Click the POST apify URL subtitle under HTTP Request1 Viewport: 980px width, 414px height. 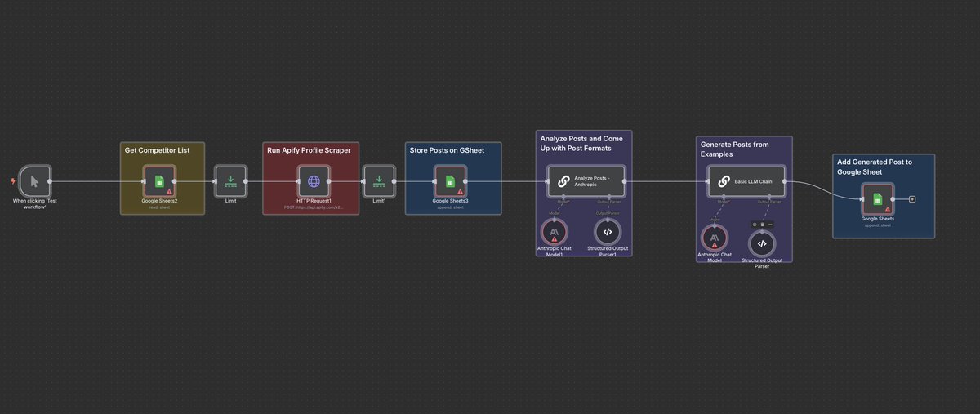point(314,207)
